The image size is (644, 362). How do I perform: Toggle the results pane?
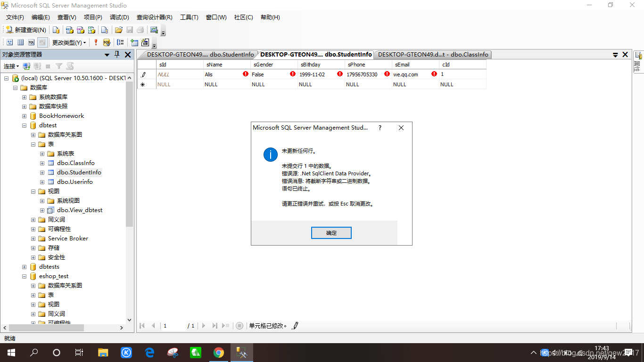pos(42,42)
